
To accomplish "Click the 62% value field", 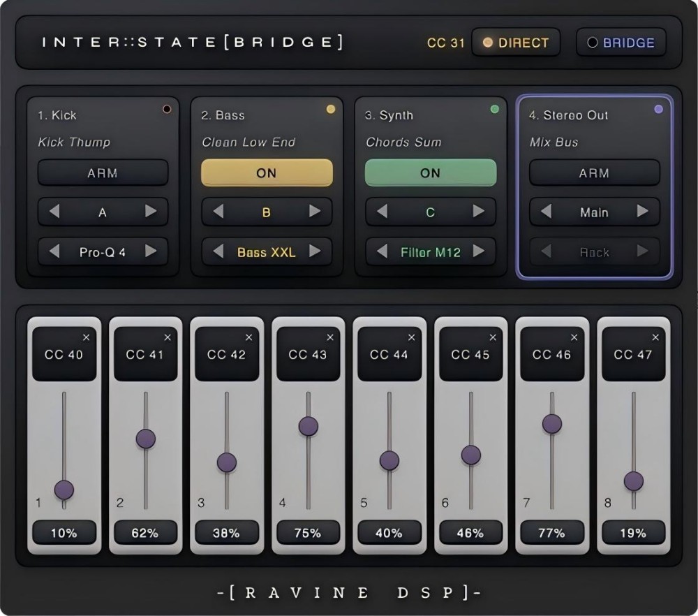I will pos(145,532).
